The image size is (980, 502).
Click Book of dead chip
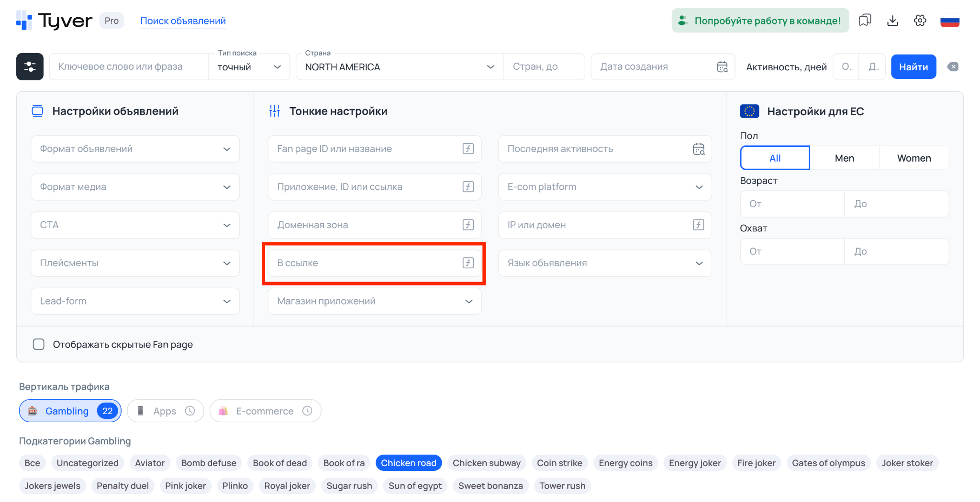tap(279, 463)
